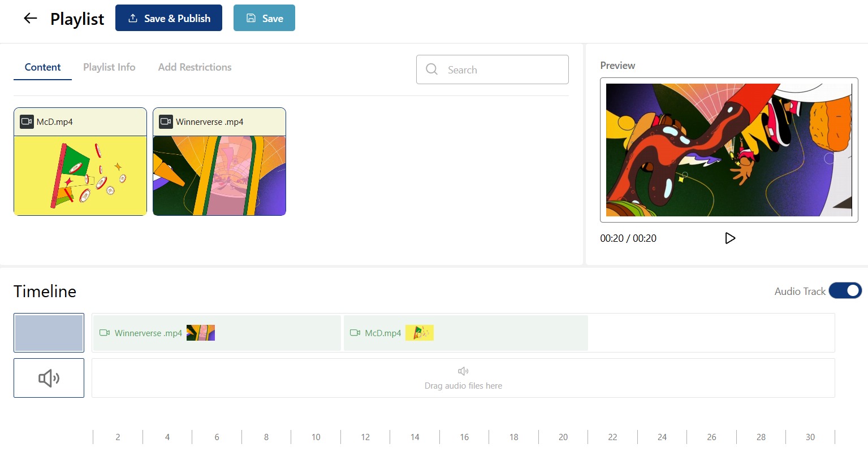Focus the Search input field

(493, 69)
